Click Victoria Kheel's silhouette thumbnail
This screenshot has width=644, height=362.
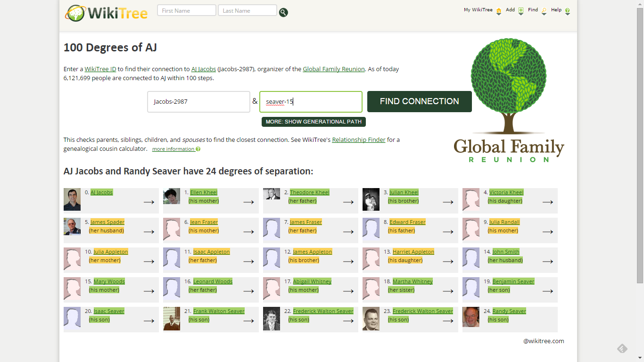click(x=471, y=200)
